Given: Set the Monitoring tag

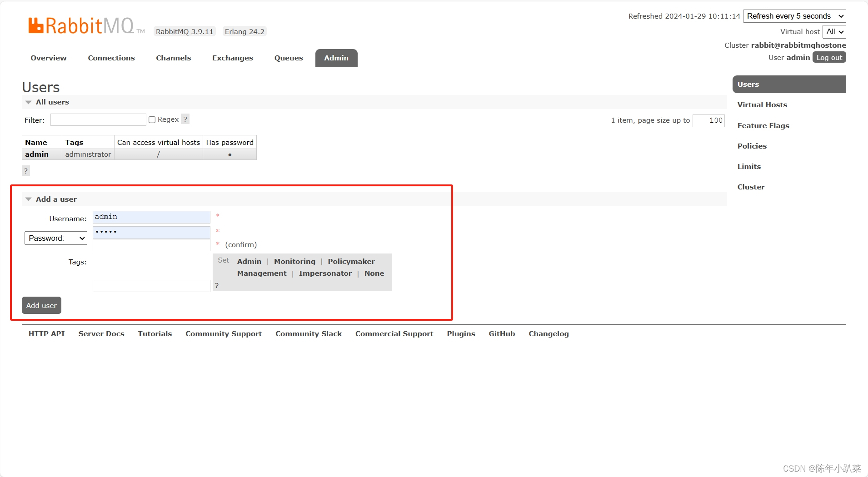Looking at the screenshot, I should click(x=294, y=262).
